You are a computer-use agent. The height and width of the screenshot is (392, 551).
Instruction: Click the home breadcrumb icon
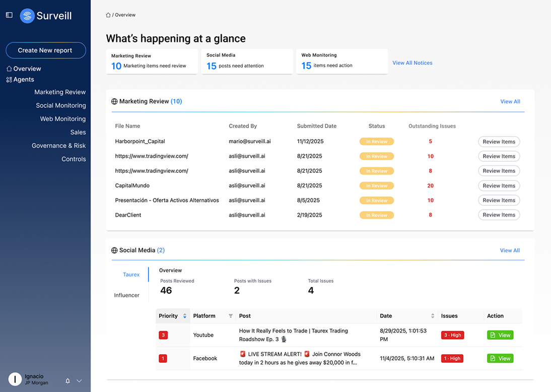point(108,15)
